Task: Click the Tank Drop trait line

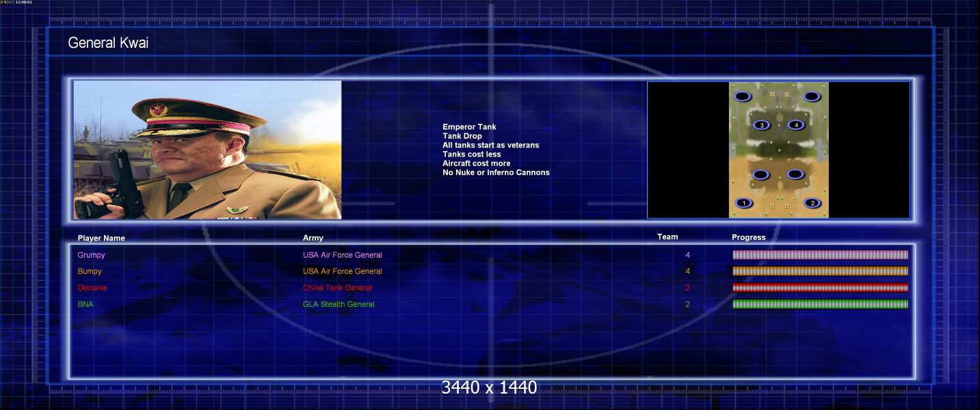Action: 462,136
